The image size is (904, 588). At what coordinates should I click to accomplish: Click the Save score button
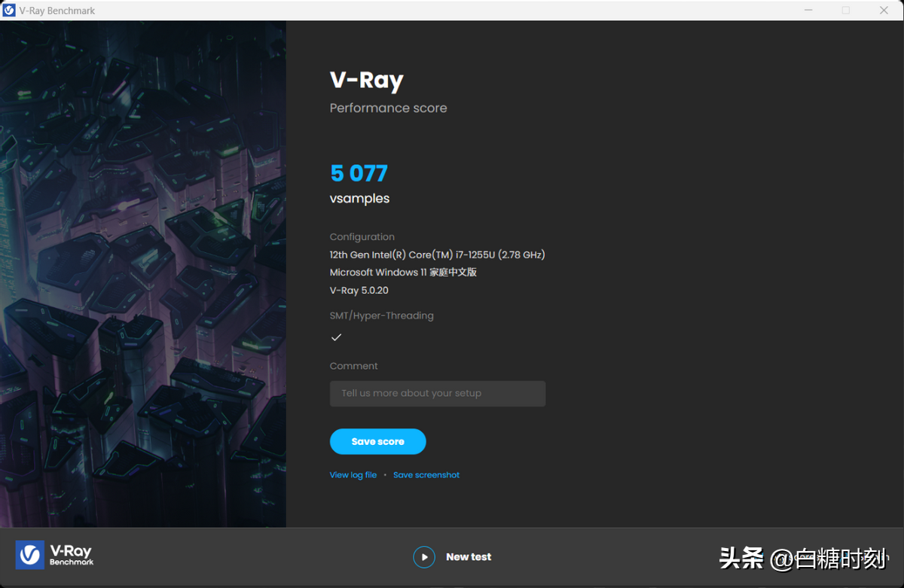378,442
